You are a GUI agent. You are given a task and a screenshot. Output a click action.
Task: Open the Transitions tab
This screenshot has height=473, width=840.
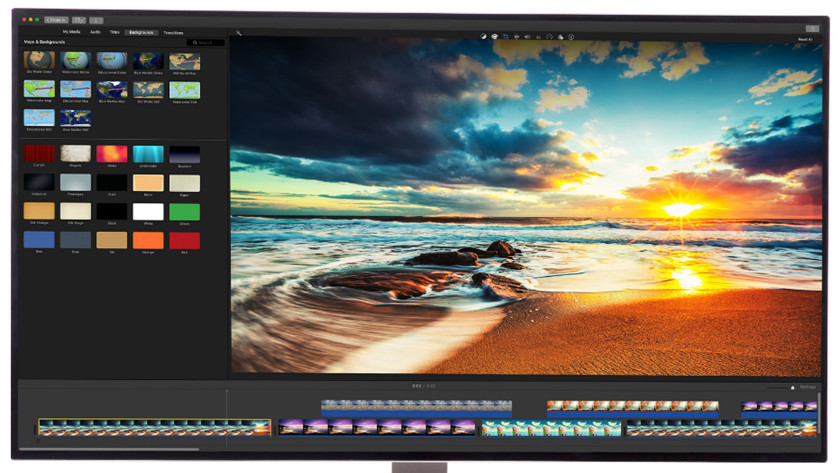pos(175,32)
